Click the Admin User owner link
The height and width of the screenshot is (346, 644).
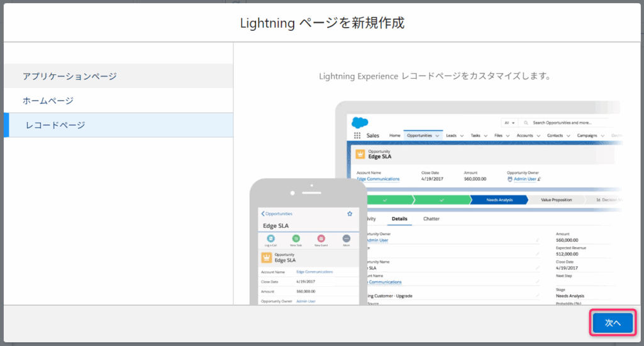(x=526, y=179)
